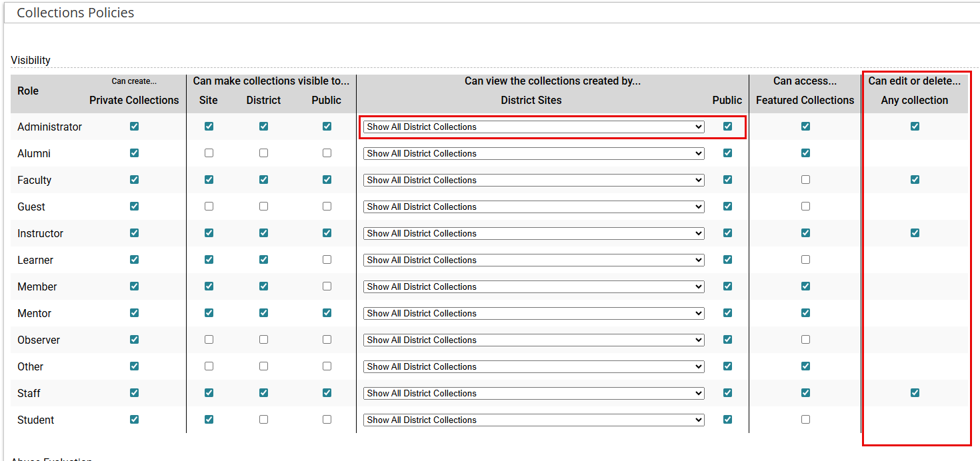Uncheck Staff Any collection edit checkbox
980x461 pixels.
pos(915,393)
